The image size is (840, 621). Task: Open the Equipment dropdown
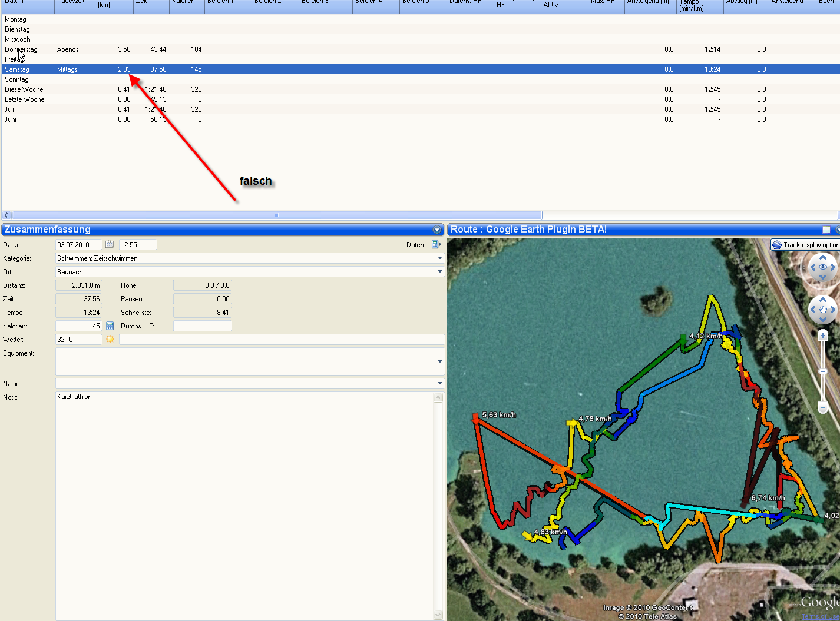pos(439,361)
